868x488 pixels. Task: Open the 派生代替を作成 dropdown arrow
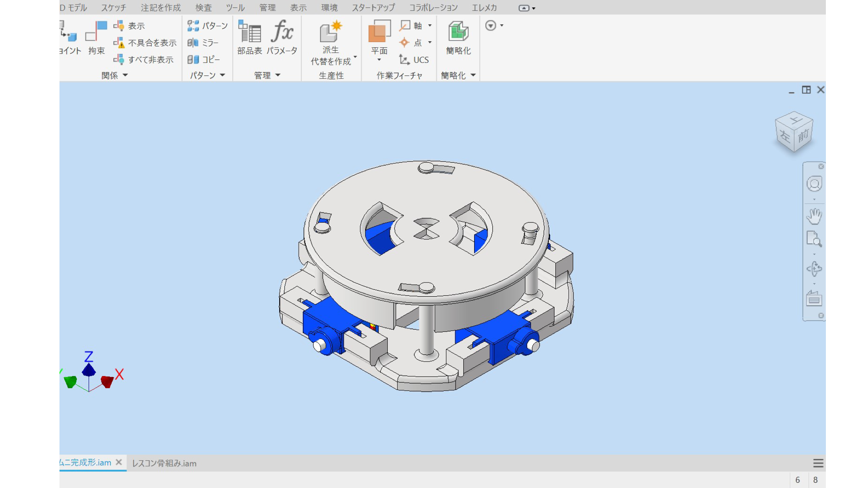click(x=355, y=57)
